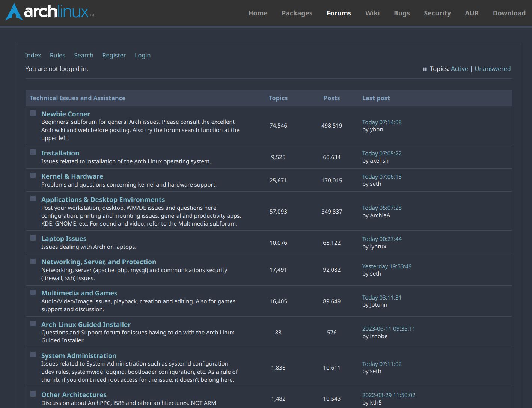Screen dimensions: 532x408
Task: Click the Posts column header
Action: (332, 98)
